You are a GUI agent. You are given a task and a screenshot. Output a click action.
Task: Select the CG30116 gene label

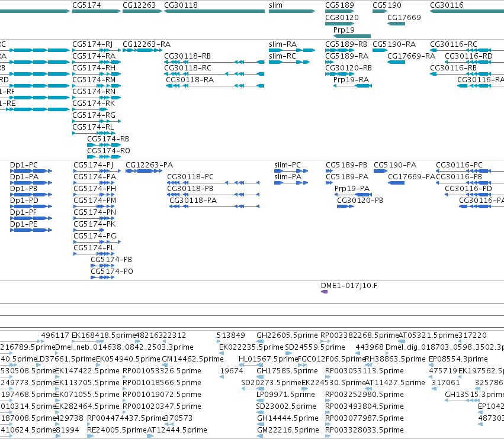tap(447, 5)
